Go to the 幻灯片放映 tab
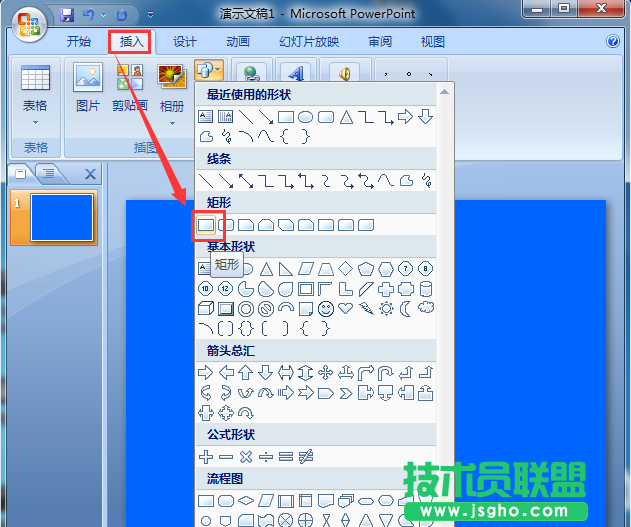The image size is (631, 527). tap(309, 41)
